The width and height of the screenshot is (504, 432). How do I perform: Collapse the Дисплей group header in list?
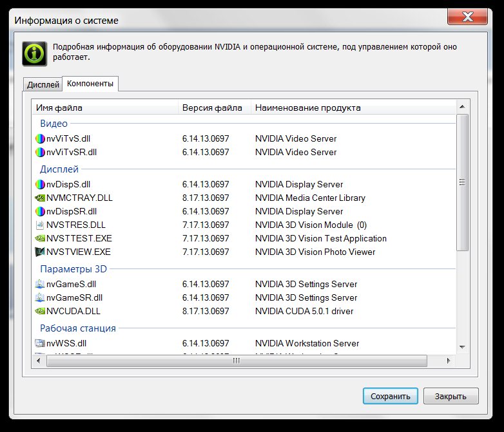tap(59, 169)
